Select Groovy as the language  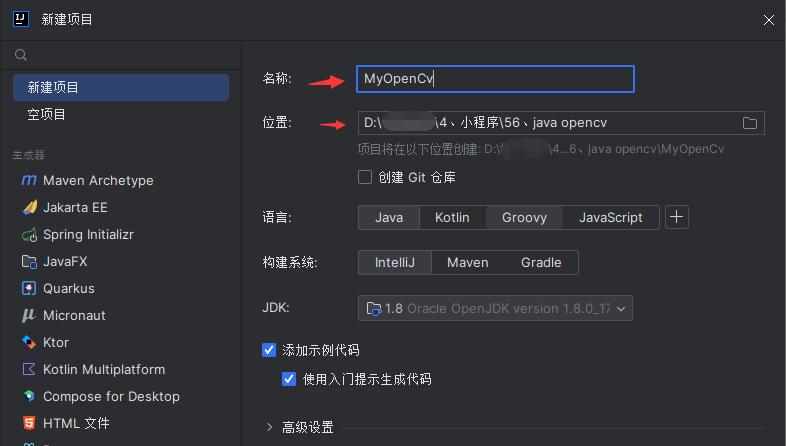[x=524, y=217]
